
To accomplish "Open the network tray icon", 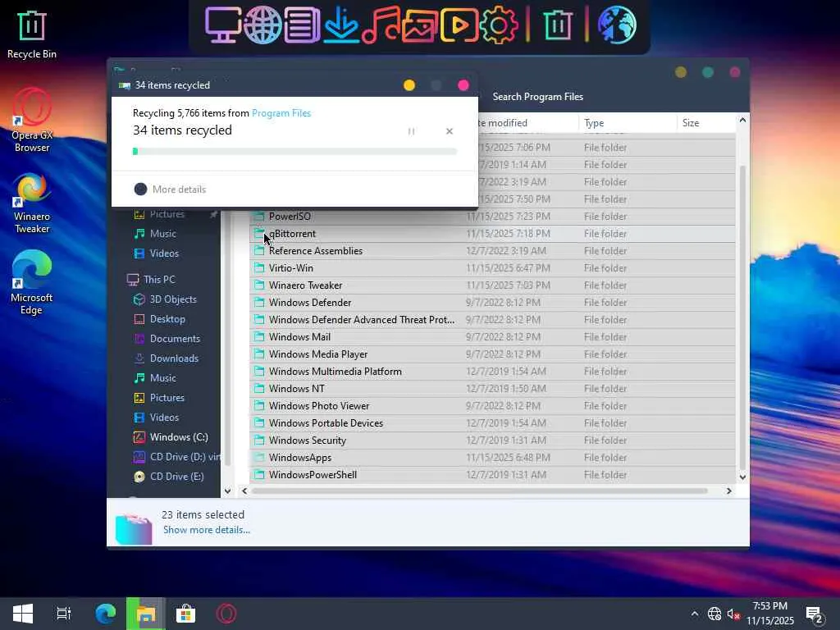I will [714, 614].
